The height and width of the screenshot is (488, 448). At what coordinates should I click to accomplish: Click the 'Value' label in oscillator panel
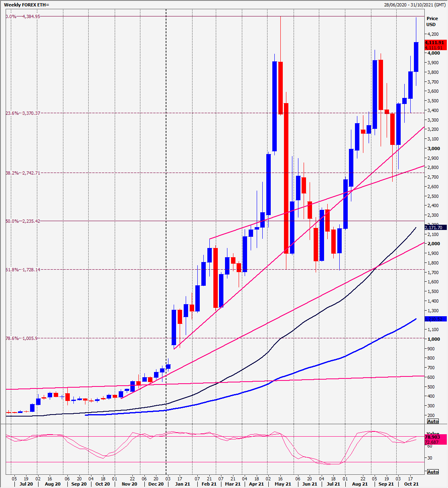click(x=432, y=434)
